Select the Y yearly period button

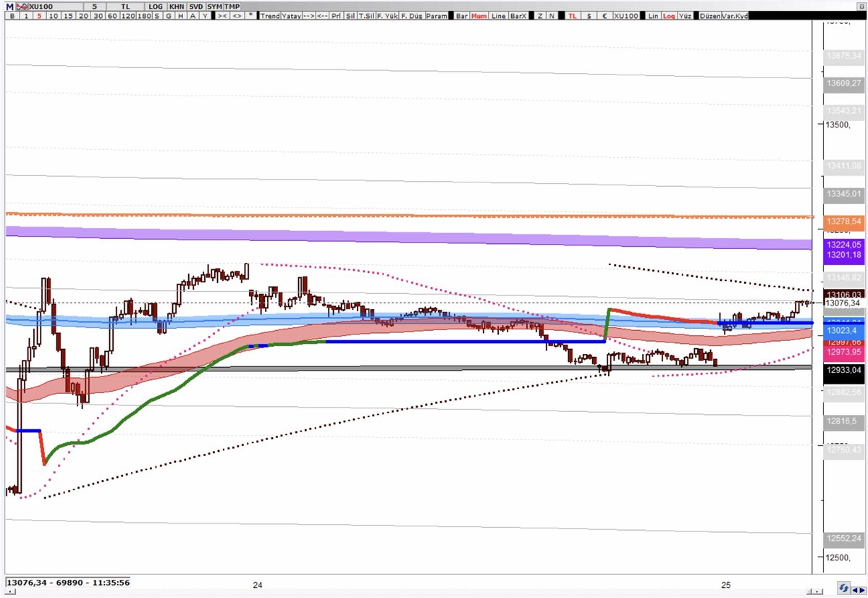point(205,16)
